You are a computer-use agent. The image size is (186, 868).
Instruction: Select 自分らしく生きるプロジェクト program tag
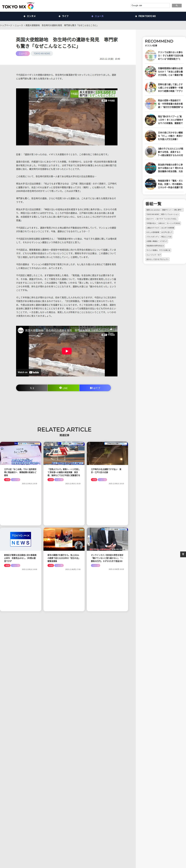[x=158, y=259]
